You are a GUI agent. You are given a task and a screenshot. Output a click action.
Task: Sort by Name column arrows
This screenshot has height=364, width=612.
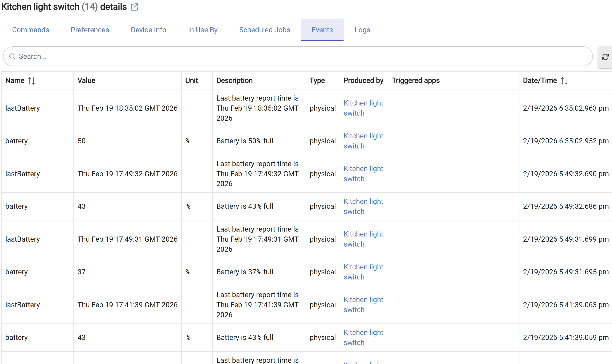coord(31,81)
